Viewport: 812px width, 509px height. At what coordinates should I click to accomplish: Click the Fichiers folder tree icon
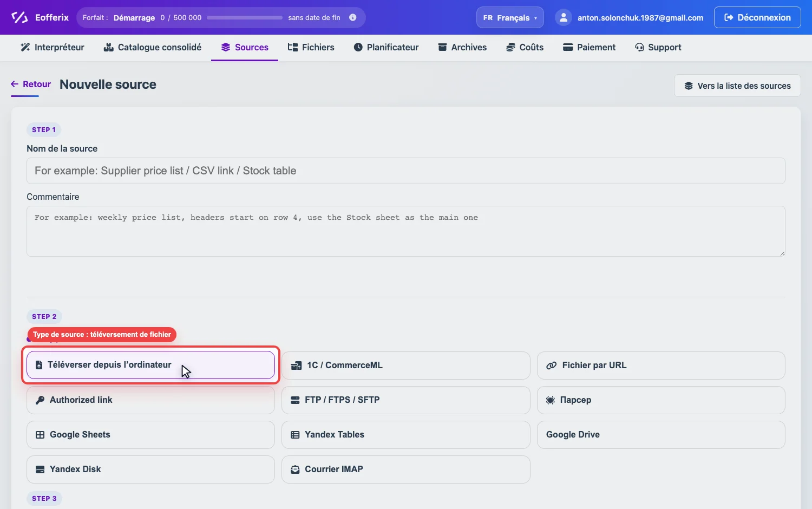(293, 47)
